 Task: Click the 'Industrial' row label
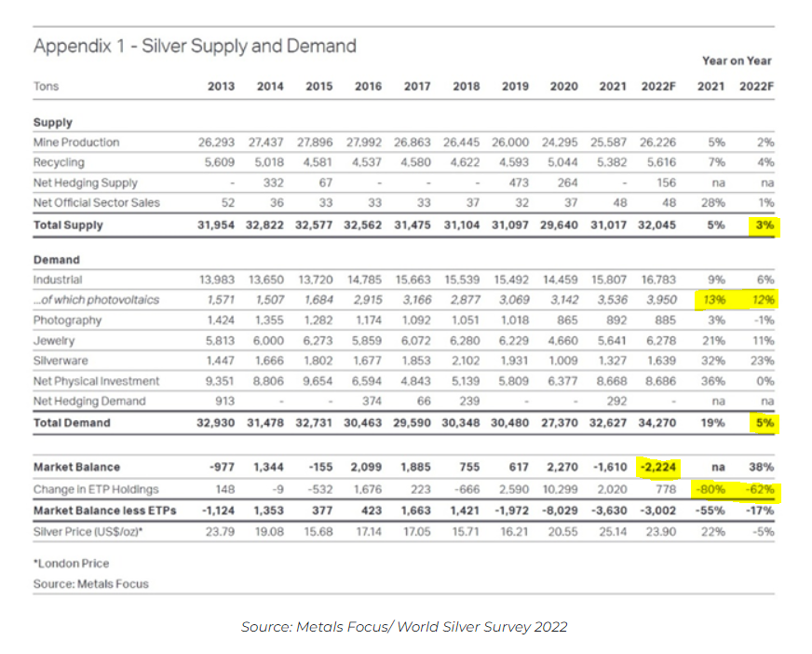coord(58,279)
